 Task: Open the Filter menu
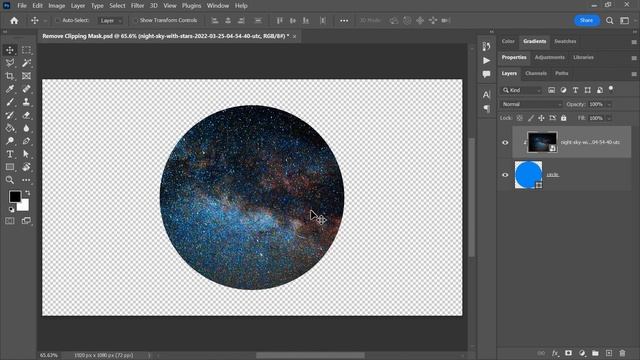click(137, 6)
